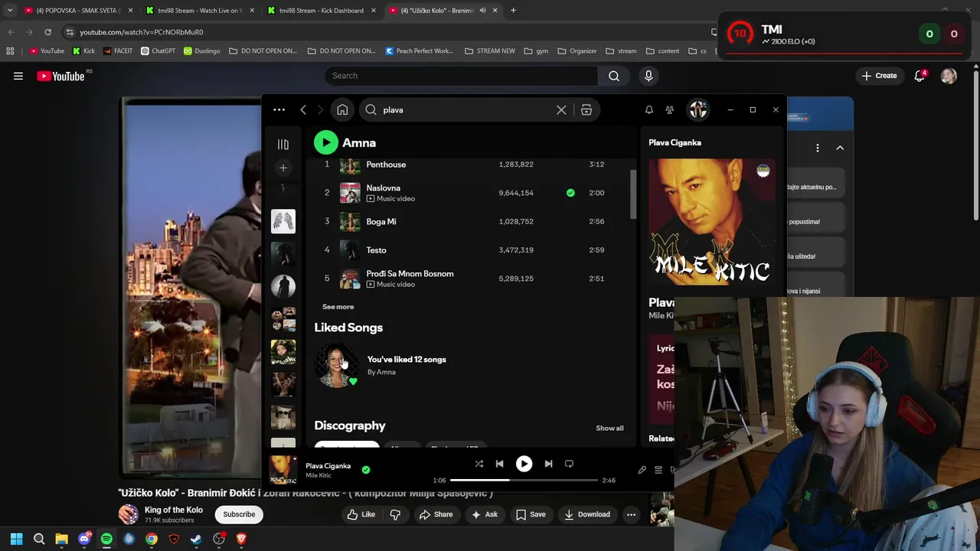Image resolution: width=980 pixels, height=551 pixels.
Task: Open YouTube account avatar
Action: pyautogui.click(x=949, y=76)
